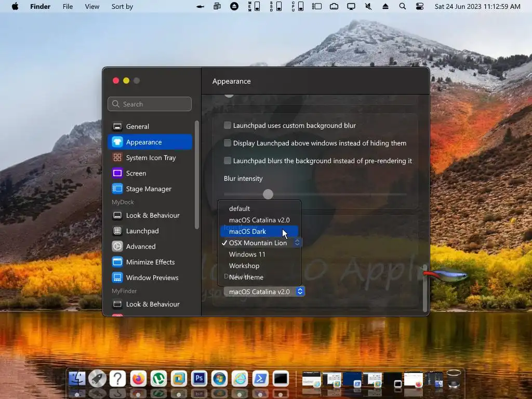Open the General settings icon in sidebar

coord(117,126)
